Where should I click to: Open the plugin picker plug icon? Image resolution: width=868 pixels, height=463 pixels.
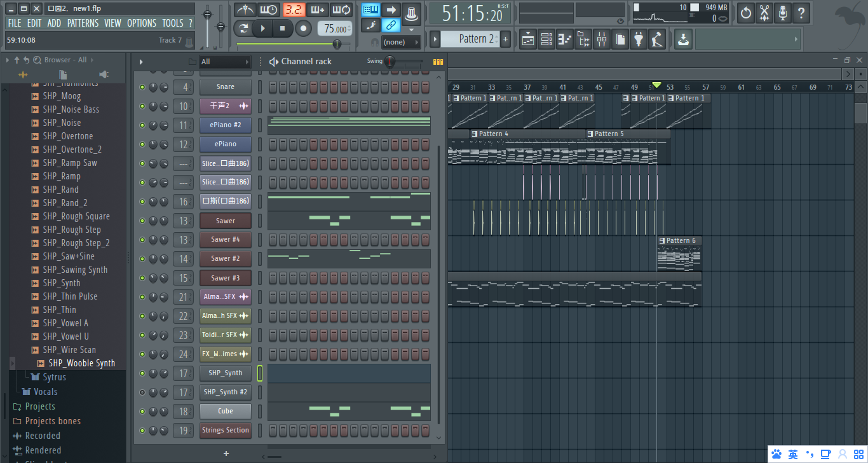click(x=639, y=39)
